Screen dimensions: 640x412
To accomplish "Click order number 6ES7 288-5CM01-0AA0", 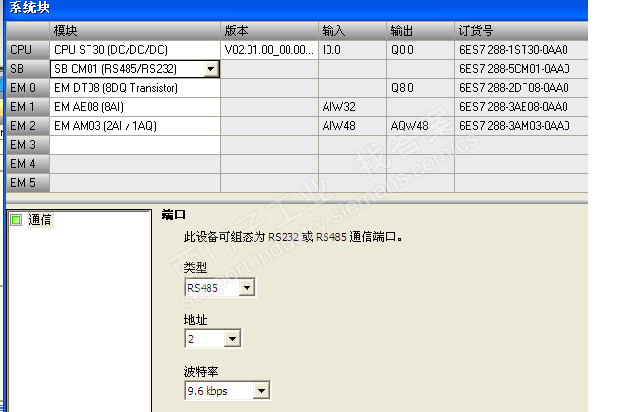I will [521, 69].
